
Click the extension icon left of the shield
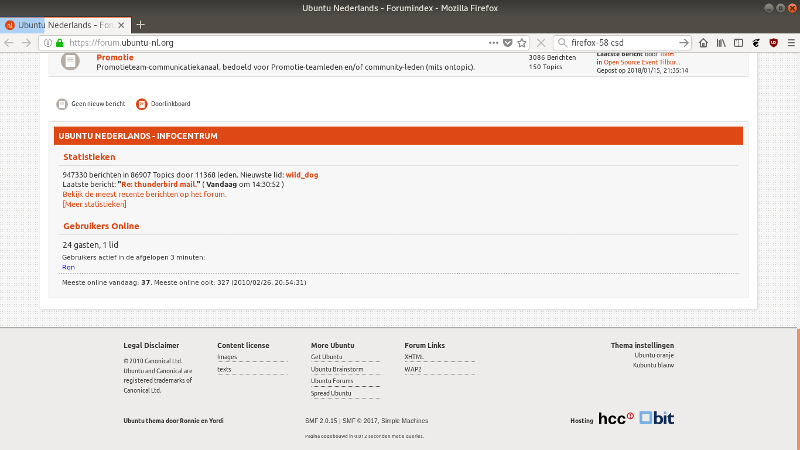point(756,43)
